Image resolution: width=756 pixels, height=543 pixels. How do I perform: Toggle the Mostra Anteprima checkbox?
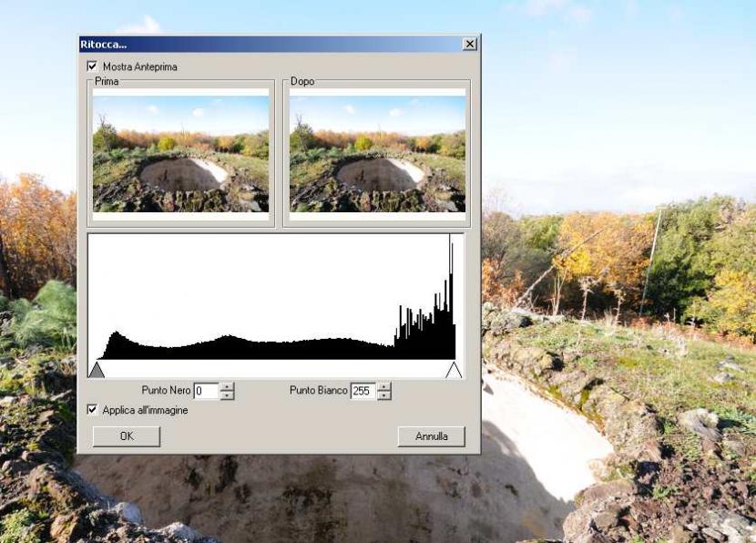tap(92, 67)
